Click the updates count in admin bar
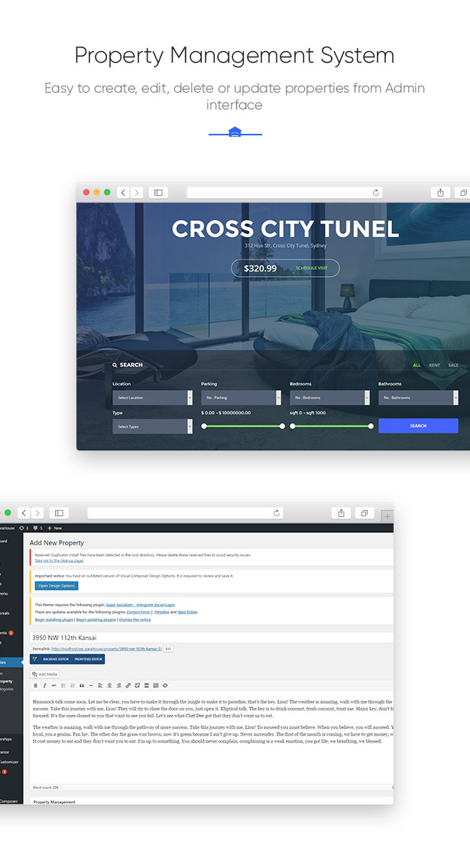This screenshot has width=470, height=868. [24, 528]
